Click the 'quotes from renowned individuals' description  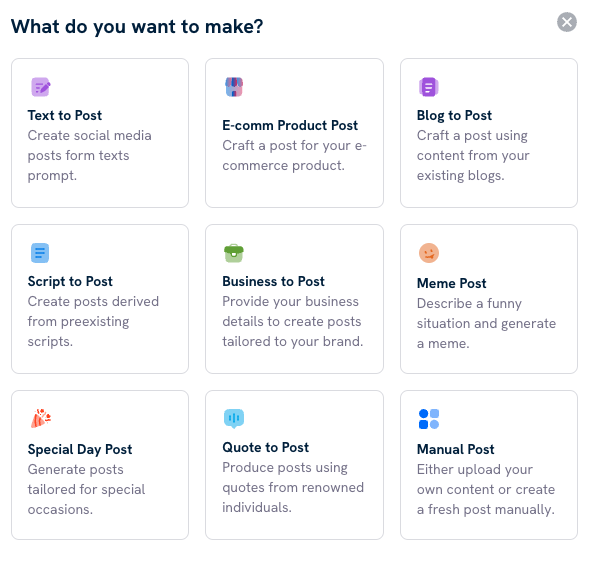click(x=293, y=487)
